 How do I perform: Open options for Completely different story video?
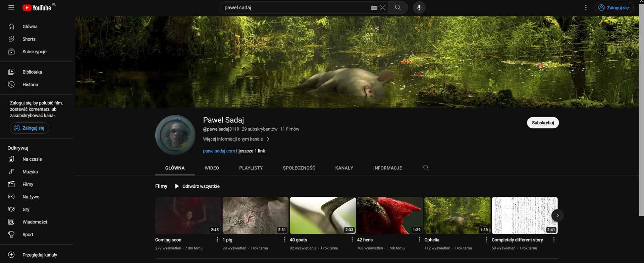(554, 239)
